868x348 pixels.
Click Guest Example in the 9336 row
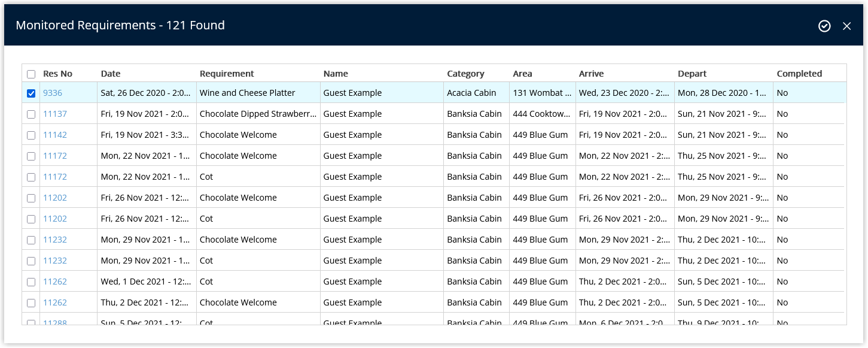click(x=352, y=93)
